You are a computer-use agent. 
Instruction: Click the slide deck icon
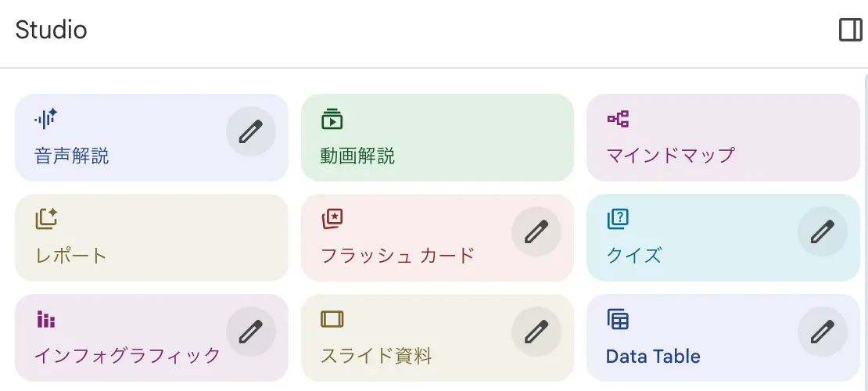coord(332,319)
